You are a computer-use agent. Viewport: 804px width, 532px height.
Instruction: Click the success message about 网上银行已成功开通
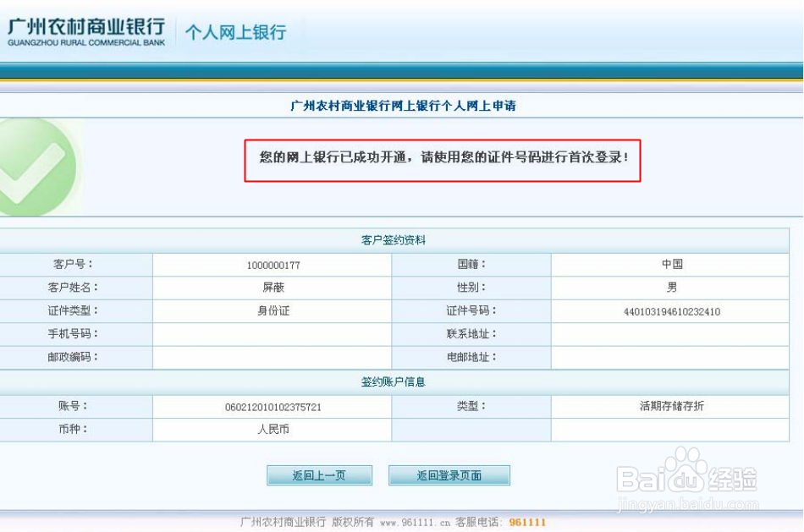point(443,157)
